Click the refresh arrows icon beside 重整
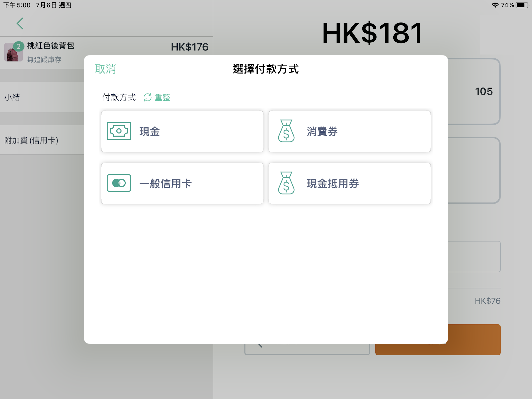Screen dimensions: 532x399 click(x=148, y=97)
